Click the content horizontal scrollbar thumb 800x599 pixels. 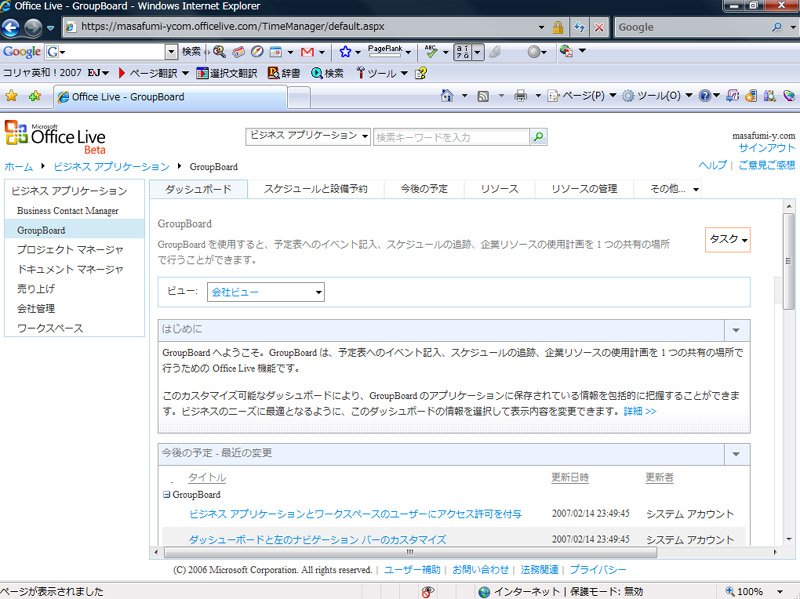click(410, 552)
